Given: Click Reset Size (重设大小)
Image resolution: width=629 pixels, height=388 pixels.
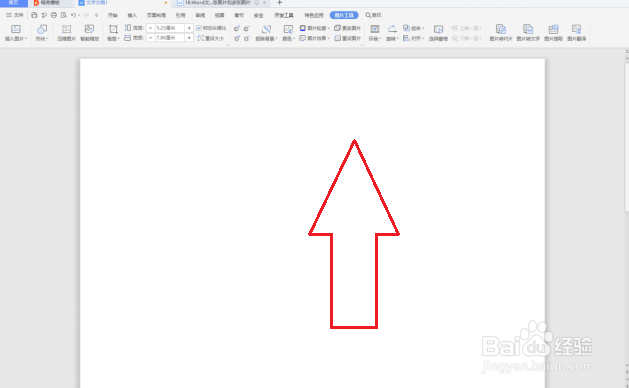Looking at the screenshot, I should [211, 38].
